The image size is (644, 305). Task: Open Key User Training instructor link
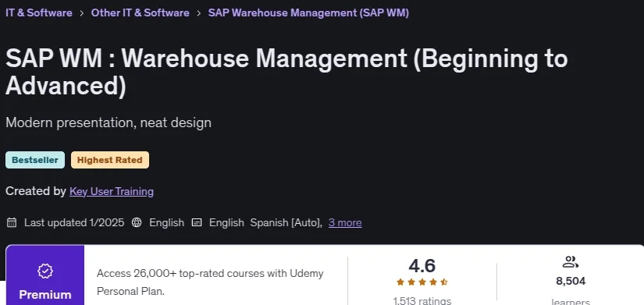click(x=112, y=191)
